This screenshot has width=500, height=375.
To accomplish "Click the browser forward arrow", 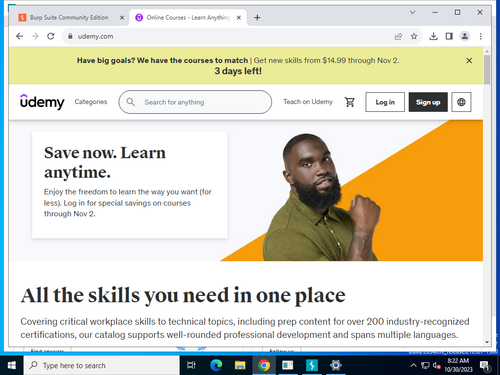I will 35,36.
